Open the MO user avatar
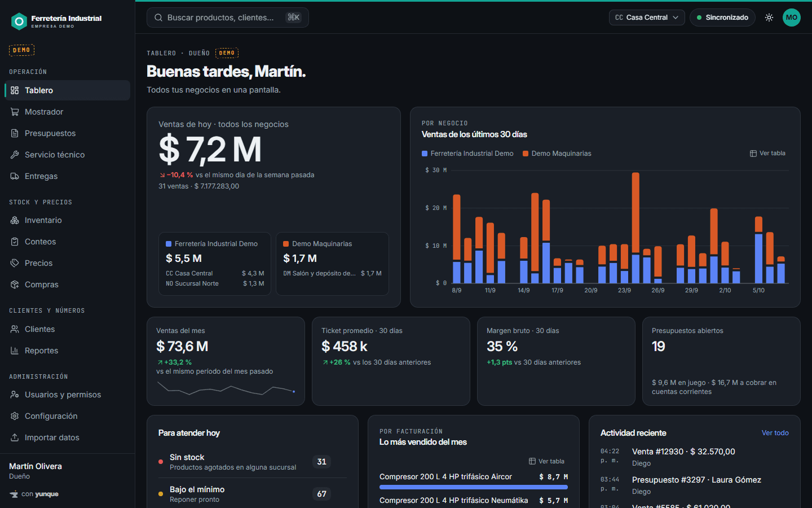This screenshot has width=812, height=508. 792,17
